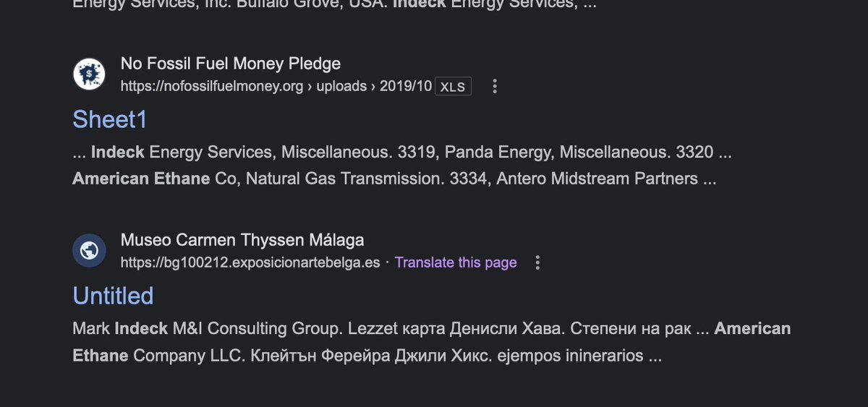
Task: Click the No Fossil Fuel Money Pledge site name
Action: click(x=231, y=64)
